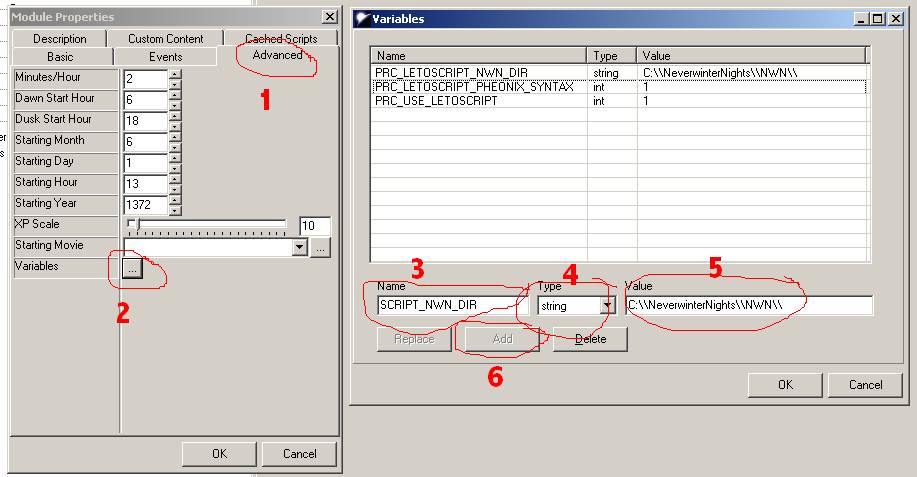The width and height of the screenshot is (917, 477).
Task: Close the Module Properties dialog
Action: [329, 17]
